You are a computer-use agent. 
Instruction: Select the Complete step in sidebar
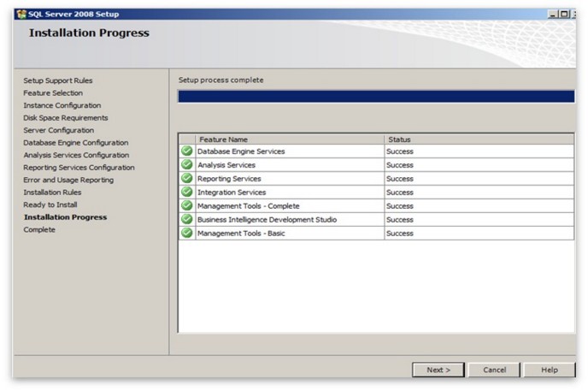39,229
